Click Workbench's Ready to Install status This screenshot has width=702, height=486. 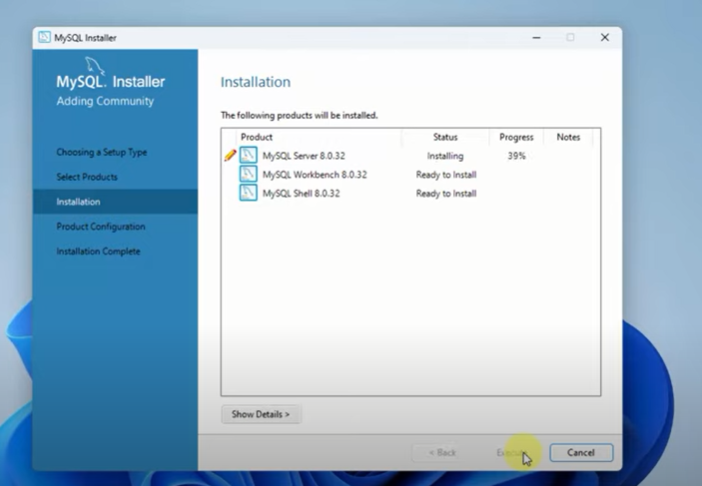446,175
